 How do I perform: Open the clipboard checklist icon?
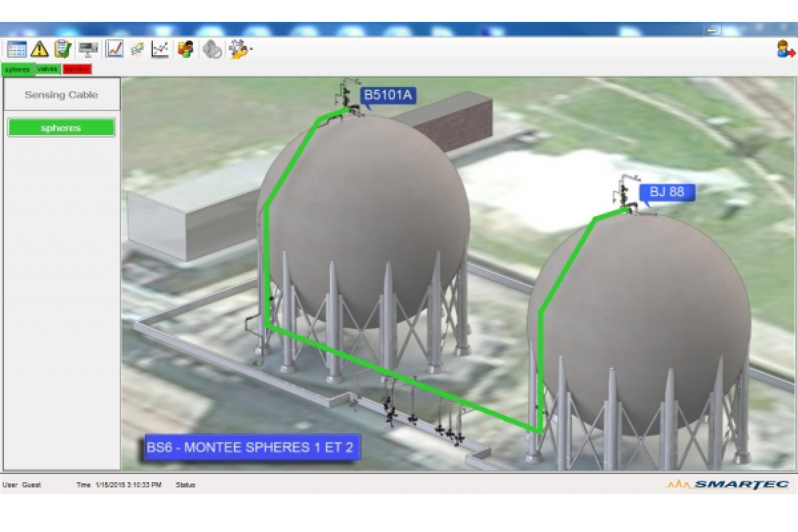tap(63, 49)
